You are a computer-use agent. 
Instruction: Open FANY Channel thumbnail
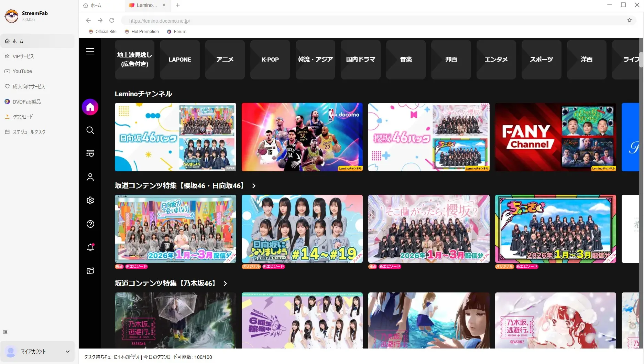click(x=556, y=137)
